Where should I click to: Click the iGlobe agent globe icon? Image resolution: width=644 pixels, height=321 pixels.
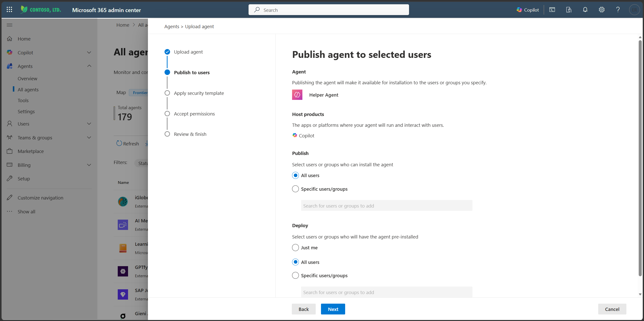123,202
